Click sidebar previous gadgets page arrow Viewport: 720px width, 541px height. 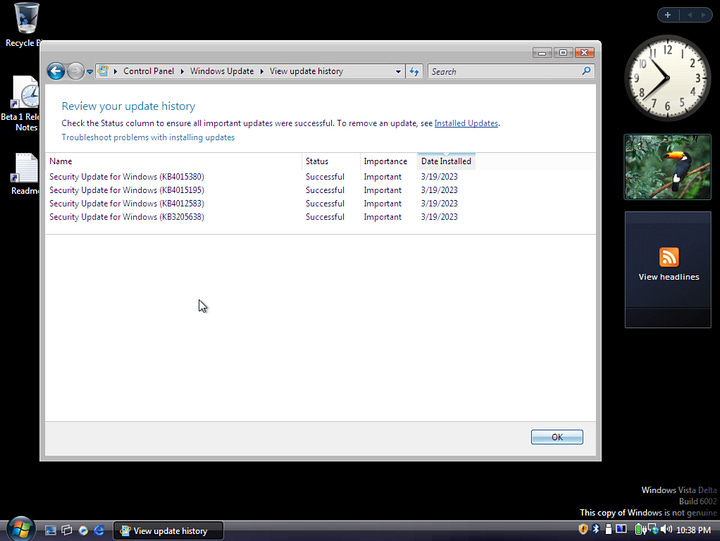(689, 15)
